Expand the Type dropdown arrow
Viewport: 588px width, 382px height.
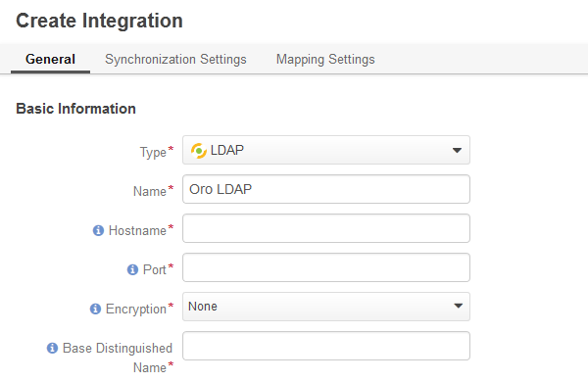click(x=457, y=150)
